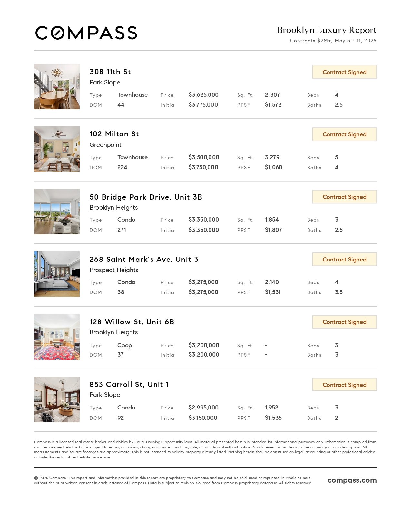Click Contract Signed badge for 50 Bridge Park Drive
Image resolution: width=411 pixels, height=532 pixels.
344,197
